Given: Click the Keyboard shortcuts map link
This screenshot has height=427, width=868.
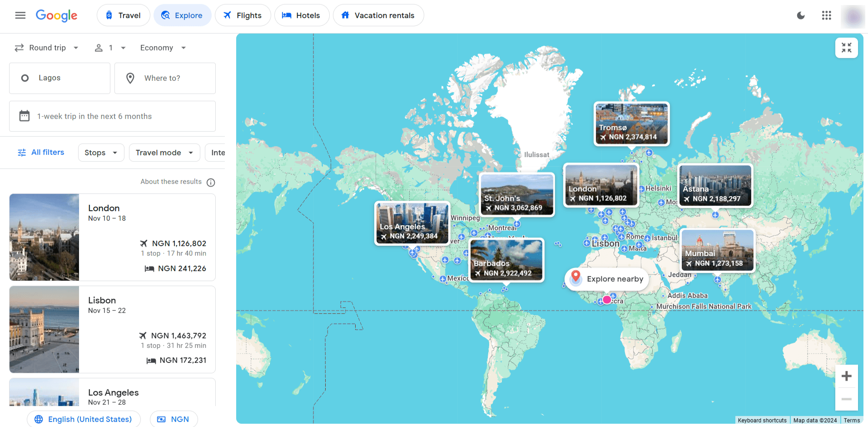Looking at the screenshot, I should [x=762, y=421].
